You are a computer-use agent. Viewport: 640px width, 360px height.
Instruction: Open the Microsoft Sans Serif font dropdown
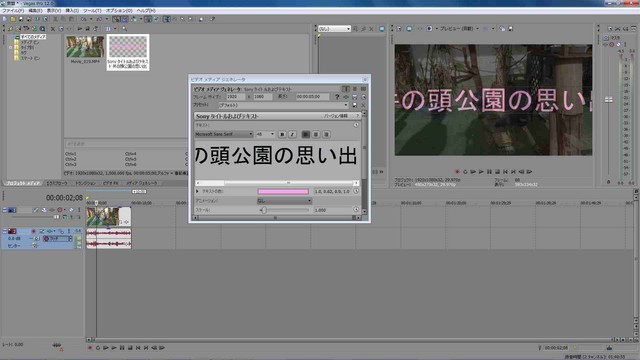point(224,134)
